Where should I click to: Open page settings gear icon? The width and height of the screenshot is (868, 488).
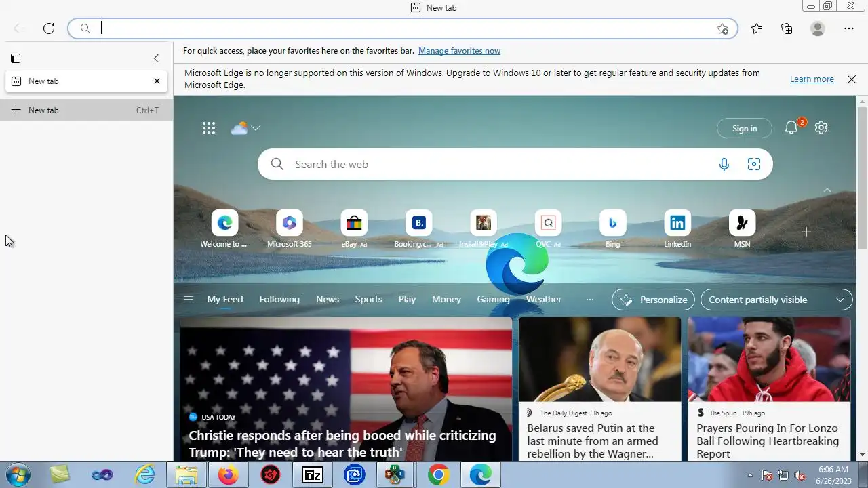coord(821,127)
